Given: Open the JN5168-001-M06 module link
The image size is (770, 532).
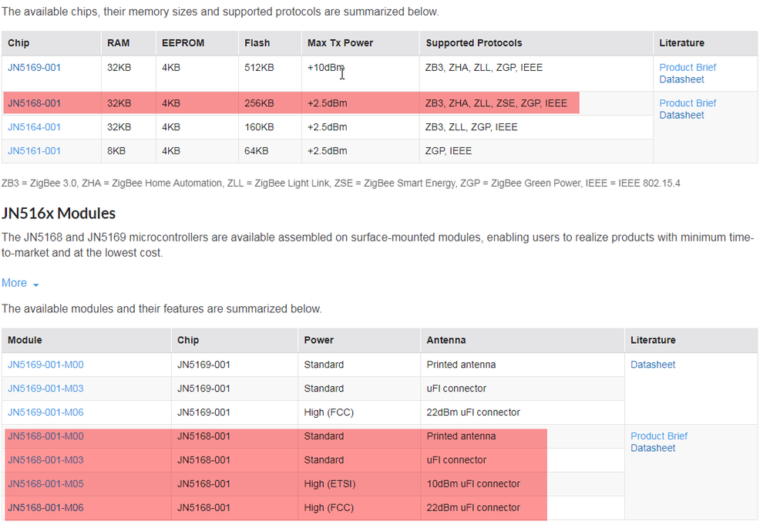Looking at the screenshot, I should click(x=45, y=508).
